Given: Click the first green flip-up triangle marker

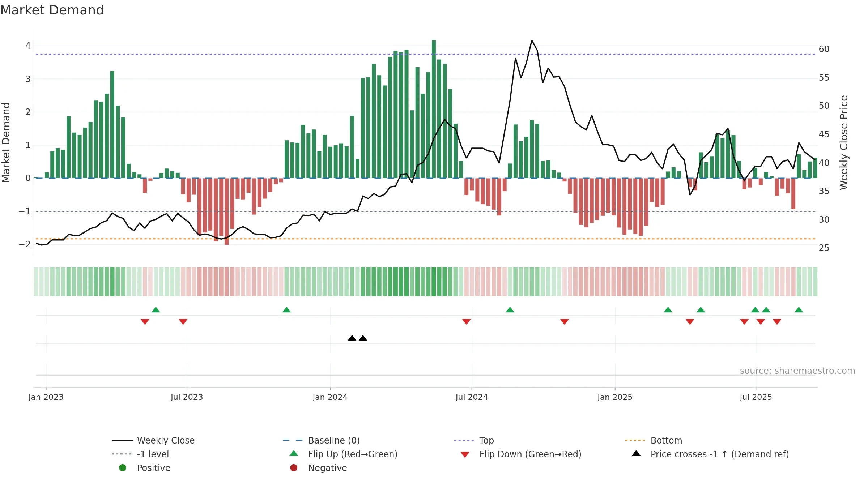Looking at the screenshot, I should (x=156, y=310).
